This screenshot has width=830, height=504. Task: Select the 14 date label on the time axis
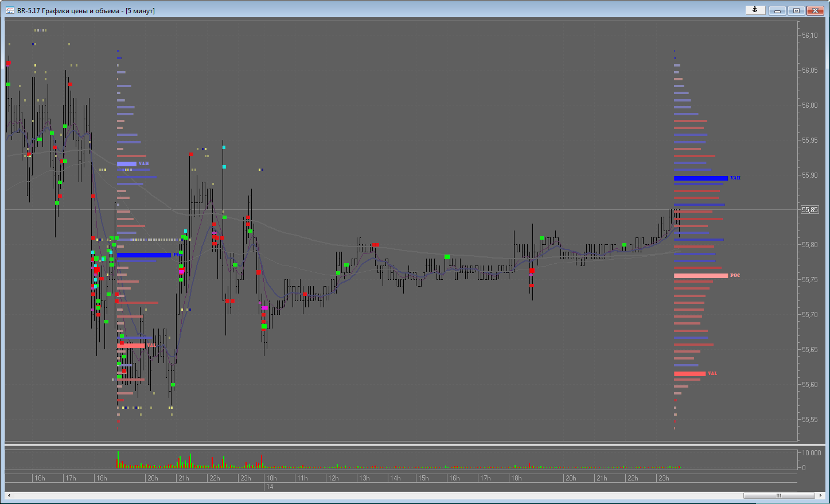(x=270, y=486)
